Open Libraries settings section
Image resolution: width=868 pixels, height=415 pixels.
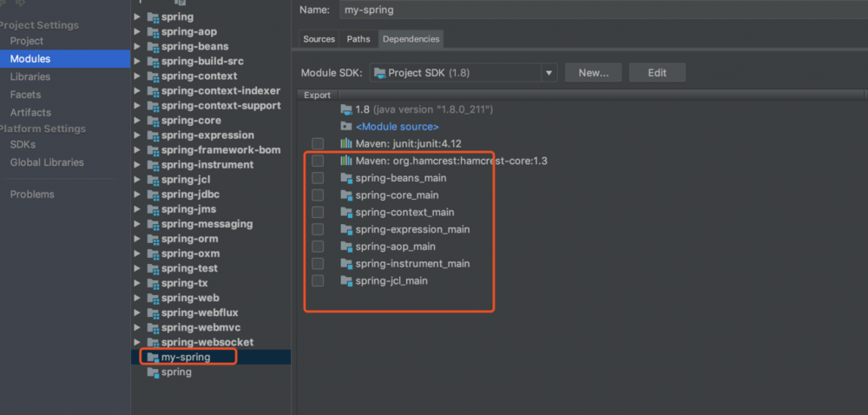[30, 77]
